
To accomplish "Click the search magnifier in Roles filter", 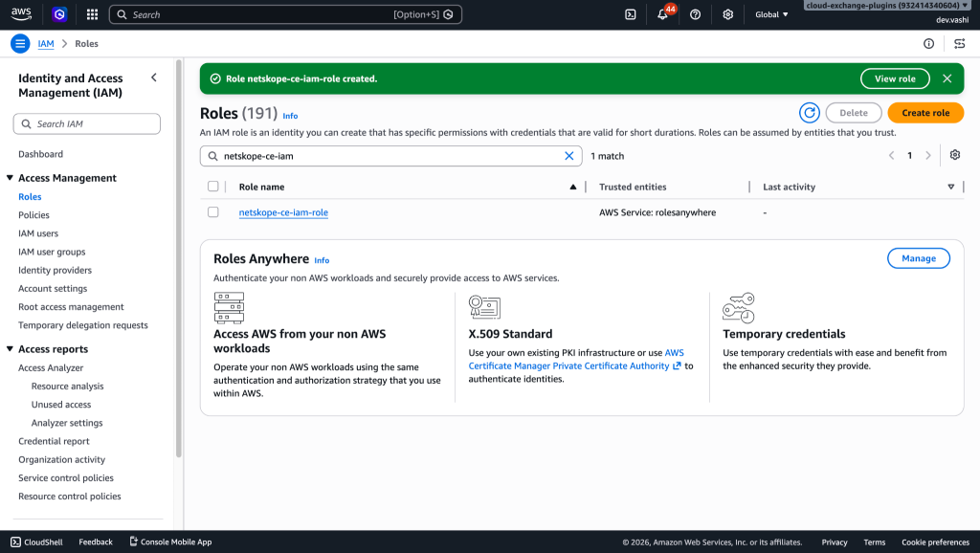I will coord(213,156).
